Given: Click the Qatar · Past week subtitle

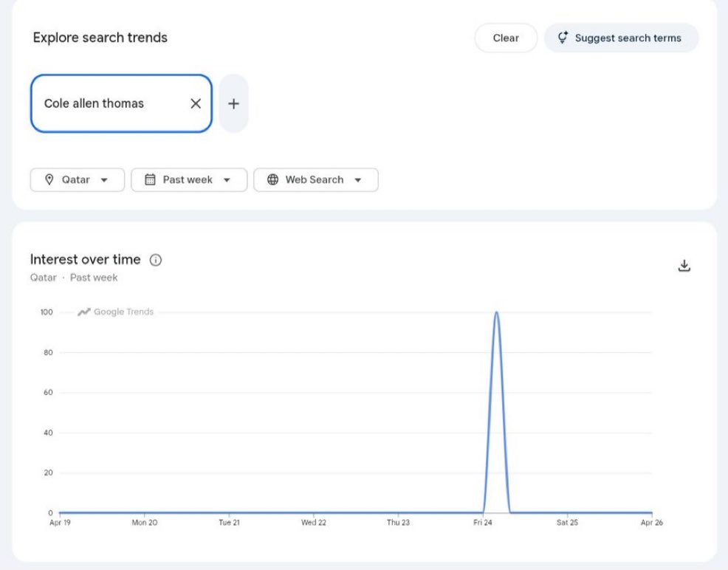Looking at the screenshot, I should pos(74,278).
